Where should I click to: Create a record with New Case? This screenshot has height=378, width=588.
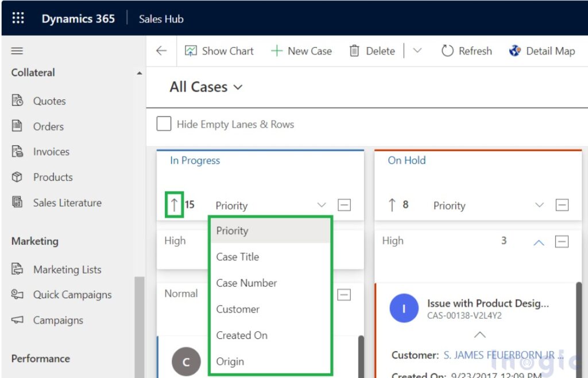(301, 51)
